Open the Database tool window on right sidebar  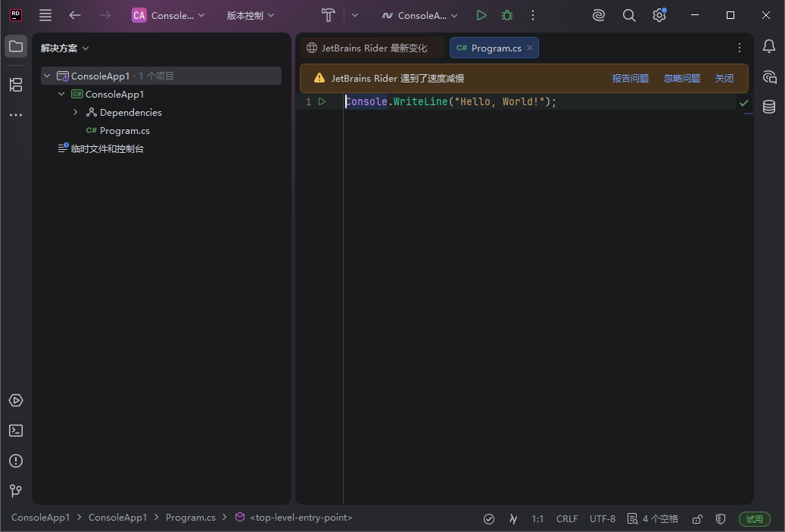(769, 106)
